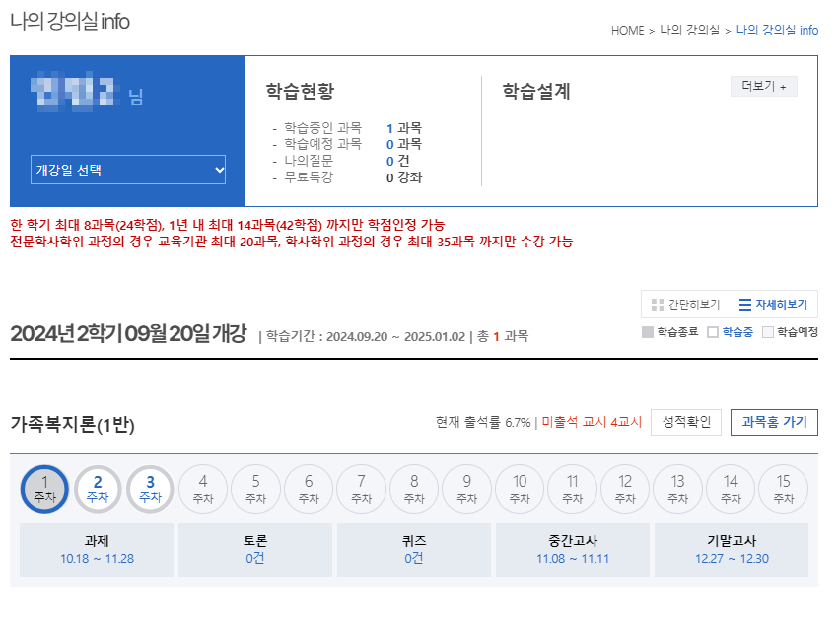The width and height of the screenshot is (840, 625).
Task: Click the 성적확인 button
Action: pyautogui.click(x=686, y=422)
